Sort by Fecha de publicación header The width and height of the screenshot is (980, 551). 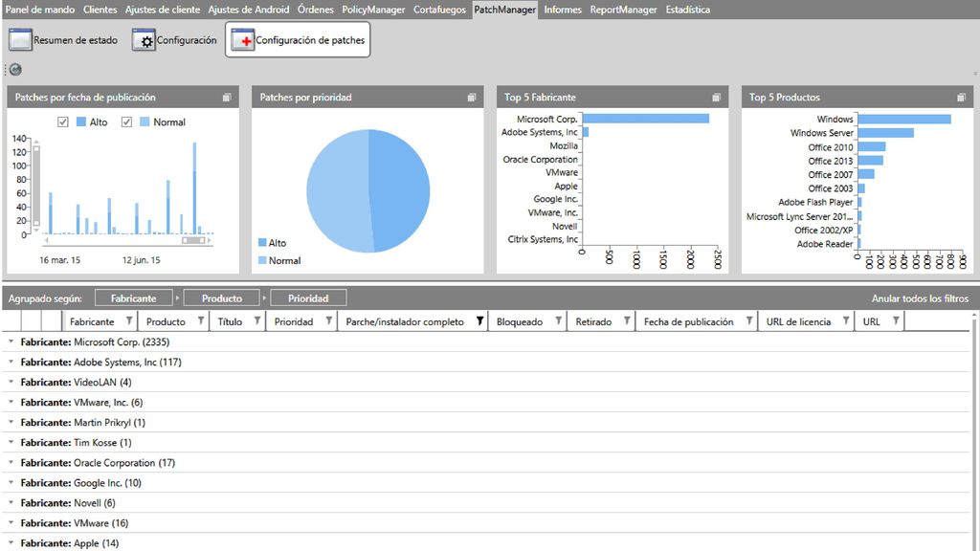point(689,321)
